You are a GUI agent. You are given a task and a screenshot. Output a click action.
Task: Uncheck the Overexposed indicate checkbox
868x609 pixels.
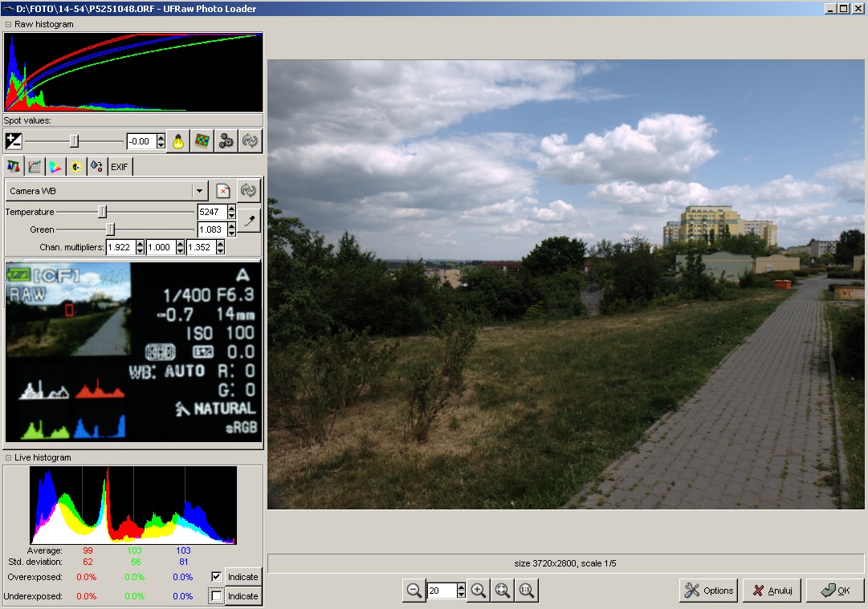[216, 577]
